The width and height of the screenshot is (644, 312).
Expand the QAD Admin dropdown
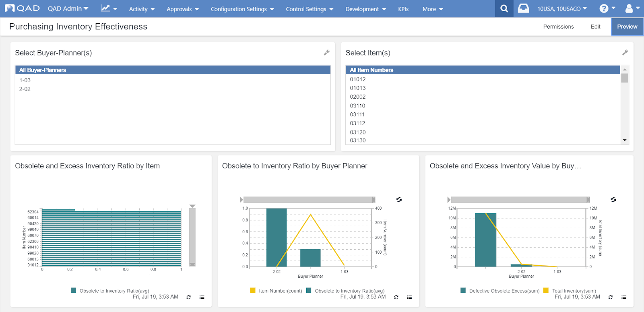pos(68,8)
